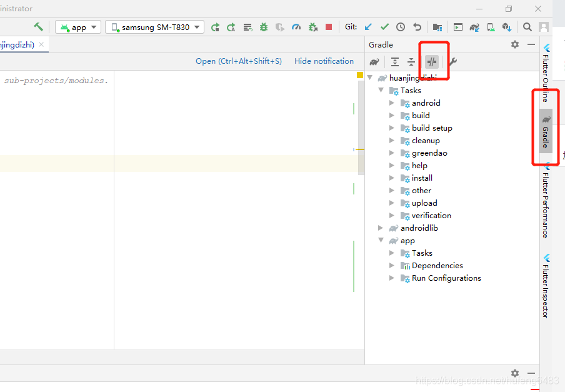565x392 pixels.
Task: Open the AVD Manager icon
Action: (491, 27)
